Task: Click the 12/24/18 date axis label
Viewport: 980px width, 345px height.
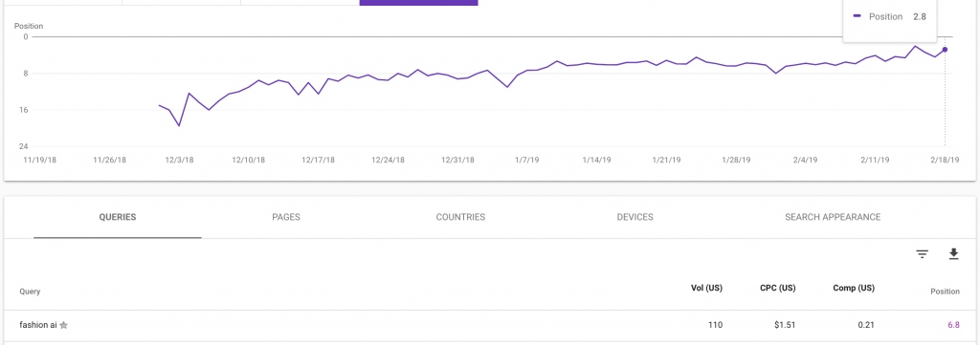Action: 389,160
